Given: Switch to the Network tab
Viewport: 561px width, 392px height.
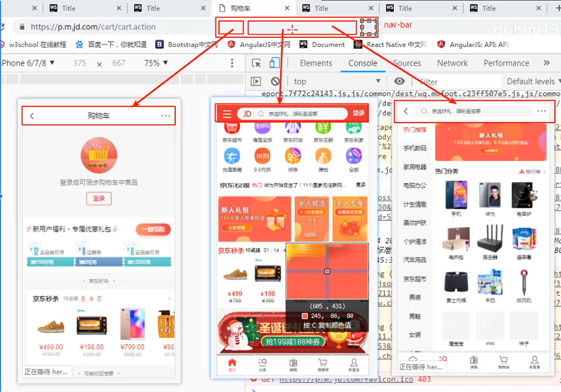Looking at the screenshot, I should (x=452, y=63).
